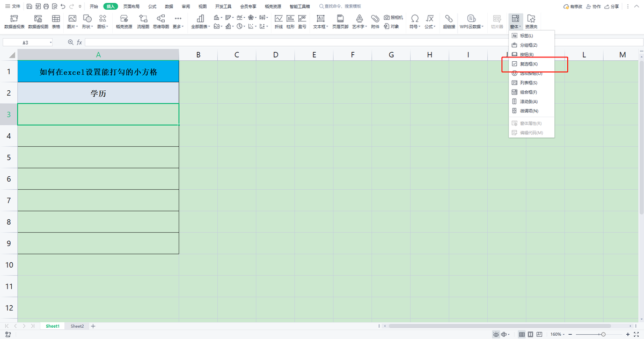Click the magnifier icon beside fx
This screenshot has width=644, height=339.
(x=70, y=42)
